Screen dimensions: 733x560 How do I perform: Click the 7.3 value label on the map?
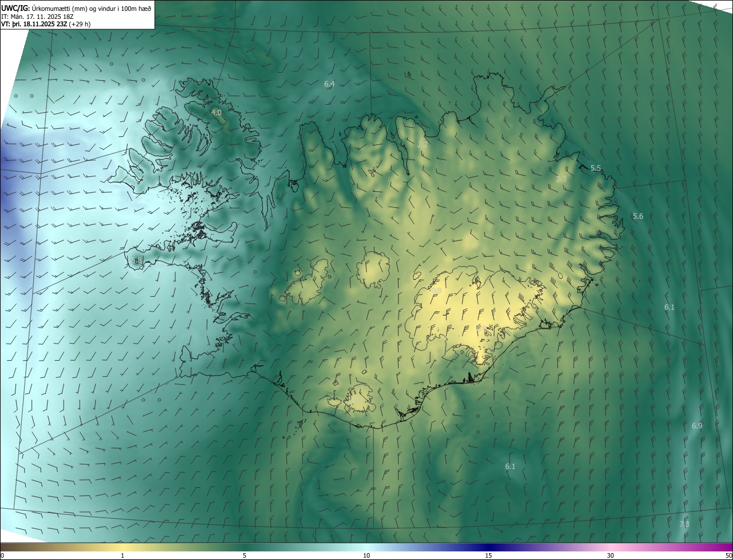(684, 524)
